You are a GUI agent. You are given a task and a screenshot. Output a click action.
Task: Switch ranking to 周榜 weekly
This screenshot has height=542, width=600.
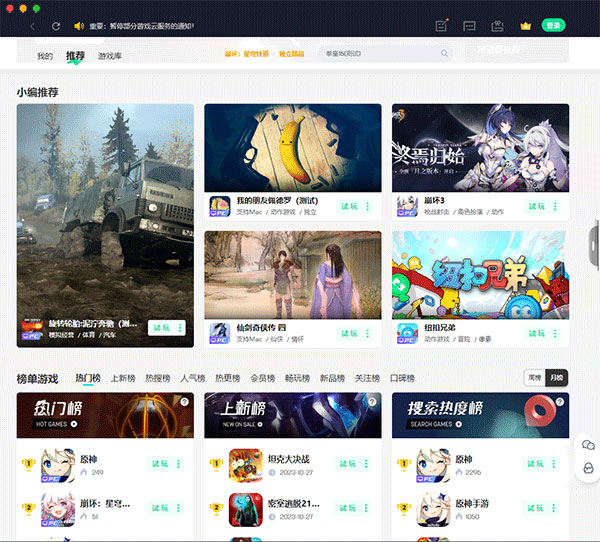[x=535, y=378]
